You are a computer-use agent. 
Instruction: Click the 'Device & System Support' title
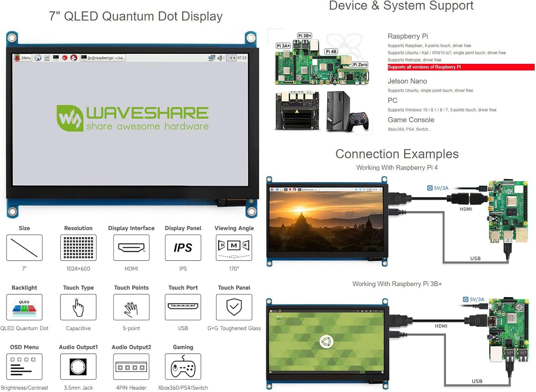pos(401,5)
